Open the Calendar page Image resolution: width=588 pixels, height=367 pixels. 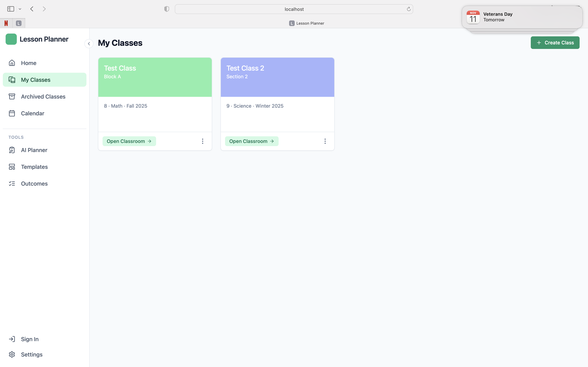tap(32, 113)
